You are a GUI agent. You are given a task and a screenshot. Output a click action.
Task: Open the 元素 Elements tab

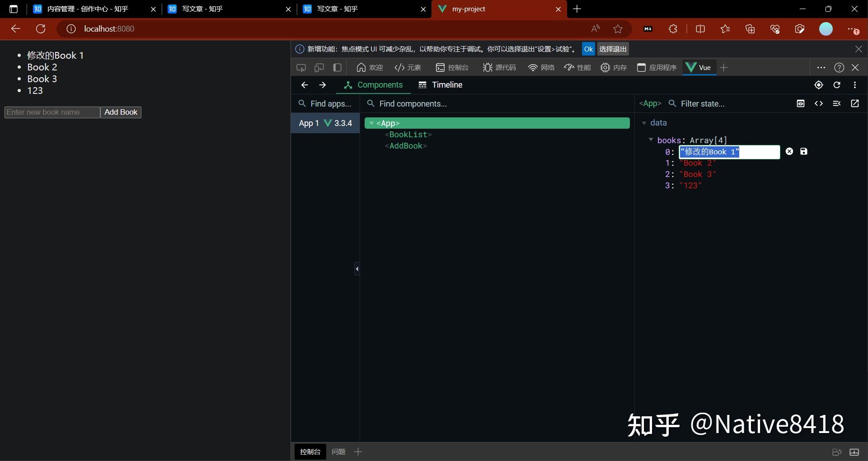pos(408,68)
